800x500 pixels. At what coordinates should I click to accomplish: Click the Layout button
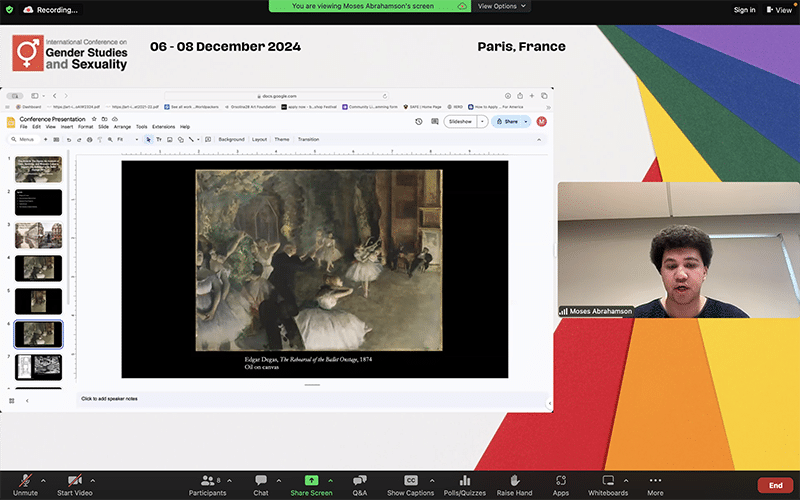pos(259,139)
